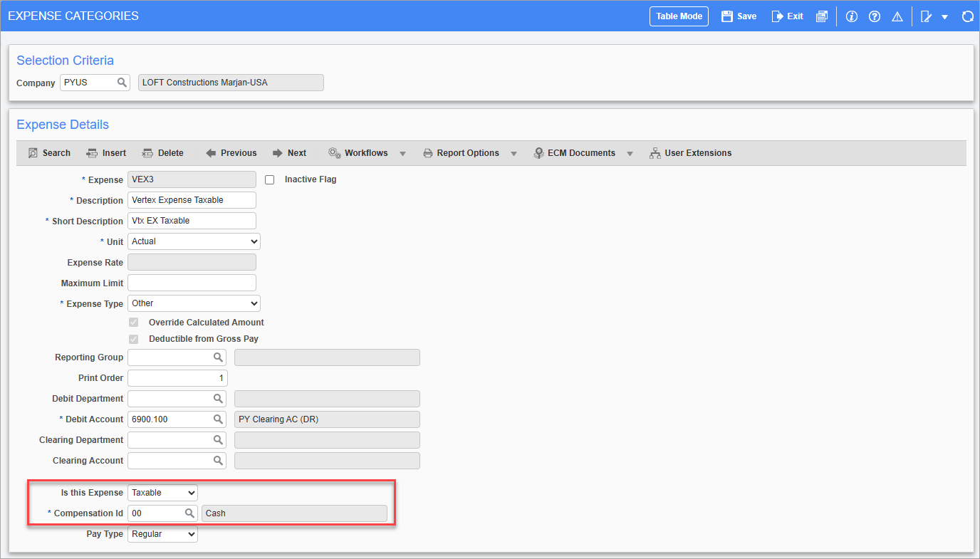The width and height of the screenshot is (980, 559).
Task: Click the EXPENSE CATEGORIES title
Action: (x=73, y=16)
